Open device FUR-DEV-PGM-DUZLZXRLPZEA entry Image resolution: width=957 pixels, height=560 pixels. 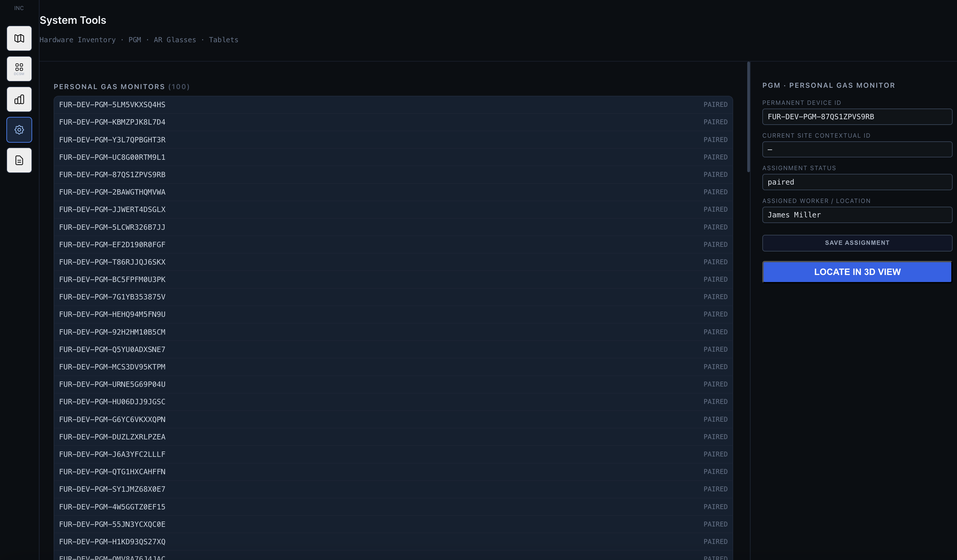click(393, 437)
